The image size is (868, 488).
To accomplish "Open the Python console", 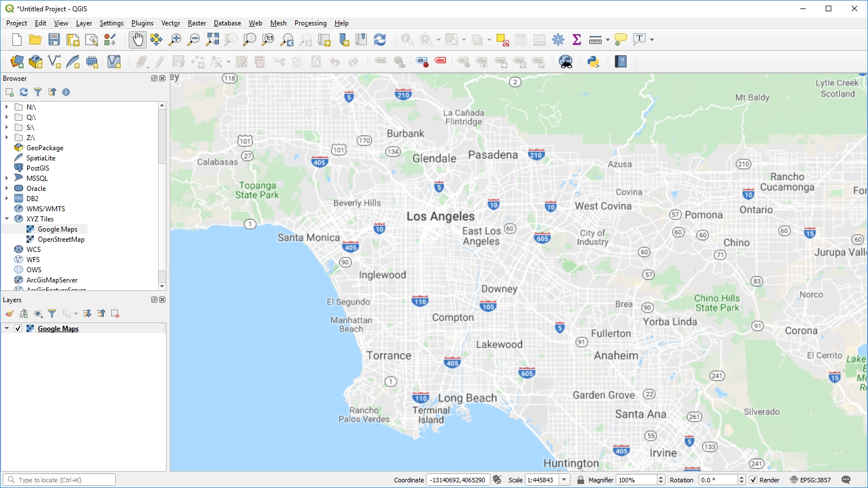I will coord(594,61).
